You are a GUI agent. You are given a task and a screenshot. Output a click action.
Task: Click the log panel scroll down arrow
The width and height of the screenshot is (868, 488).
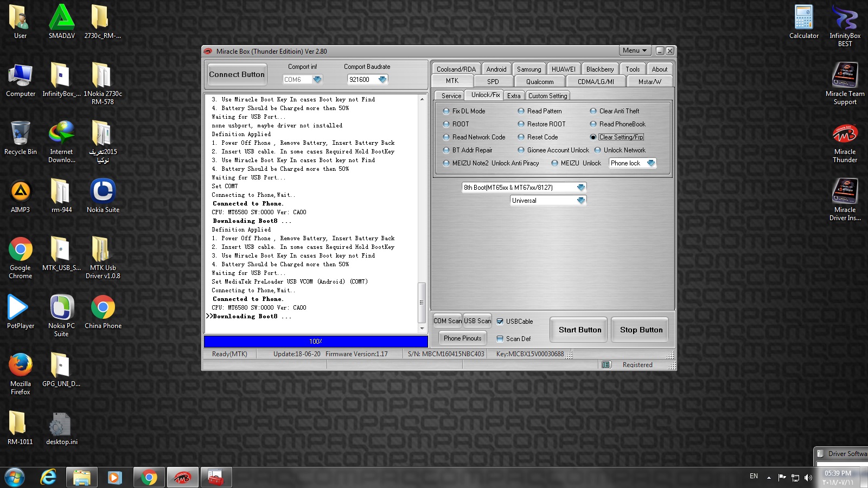click(x=422, y=329)
